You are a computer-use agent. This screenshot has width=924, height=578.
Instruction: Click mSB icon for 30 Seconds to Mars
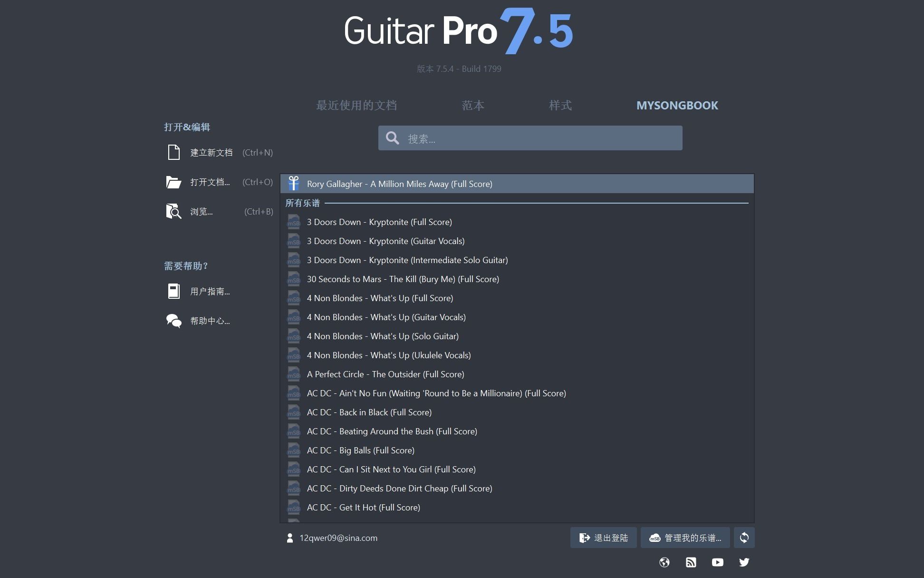click(x=294, y=279)
